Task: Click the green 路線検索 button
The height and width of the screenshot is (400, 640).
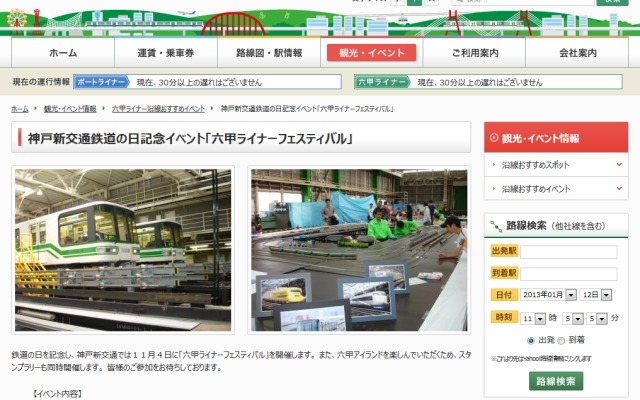Action: [556, 381]
